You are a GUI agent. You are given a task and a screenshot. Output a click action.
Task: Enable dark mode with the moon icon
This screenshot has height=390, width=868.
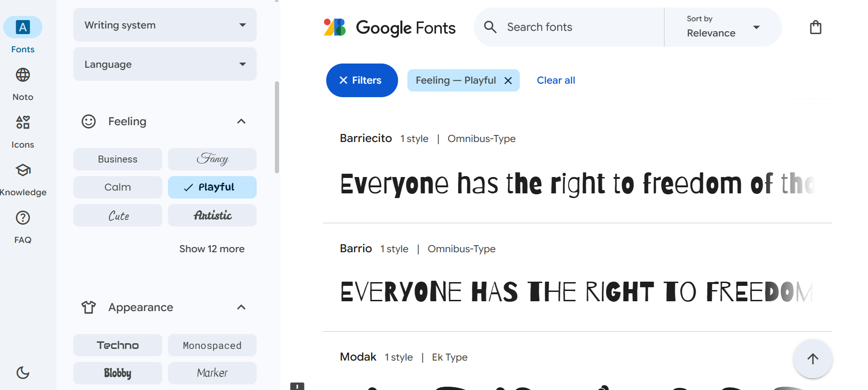click(22, 373)
